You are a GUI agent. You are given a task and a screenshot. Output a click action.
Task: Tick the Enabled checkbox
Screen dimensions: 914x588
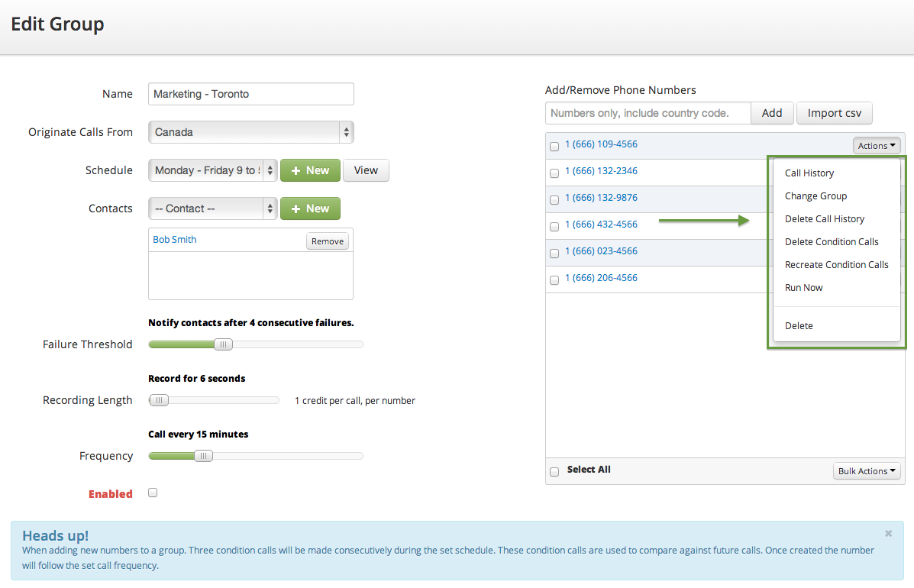(x=153, y=493)
